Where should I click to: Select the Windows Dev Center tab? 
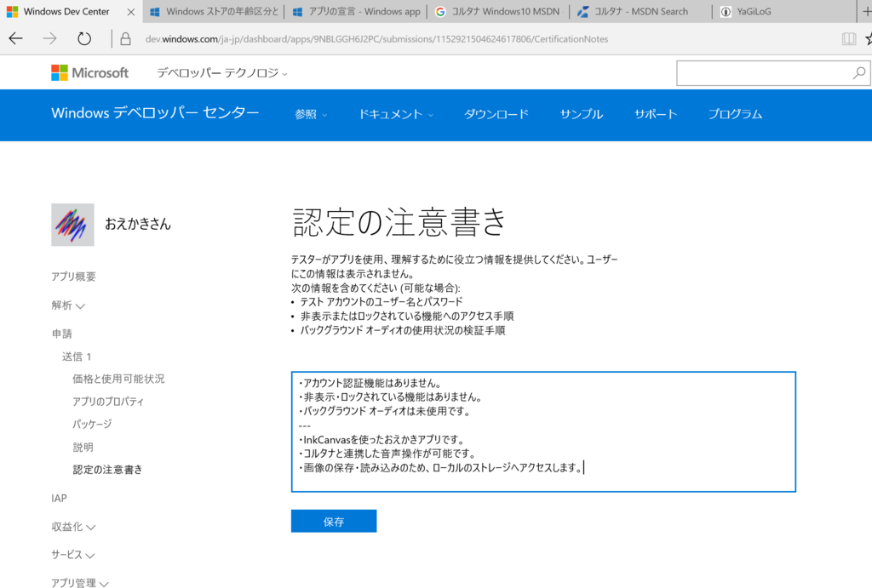pos(66,12)
